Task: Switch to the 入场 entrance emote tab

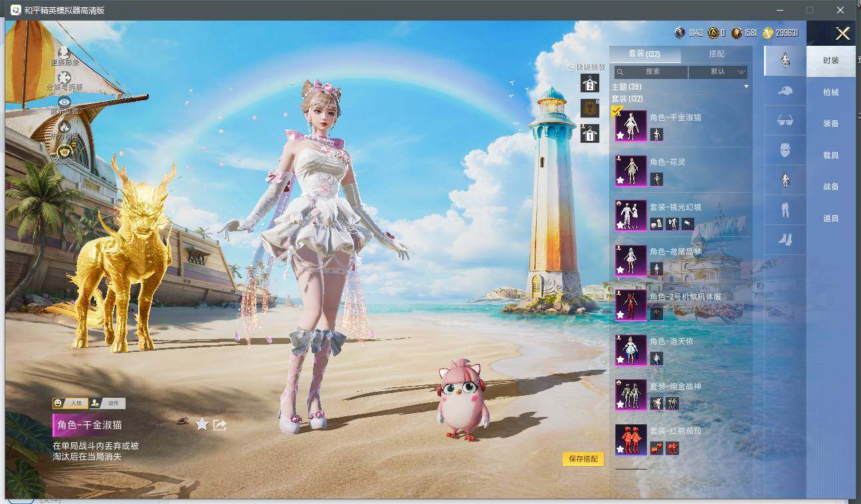Action: [x=70, y=403]
